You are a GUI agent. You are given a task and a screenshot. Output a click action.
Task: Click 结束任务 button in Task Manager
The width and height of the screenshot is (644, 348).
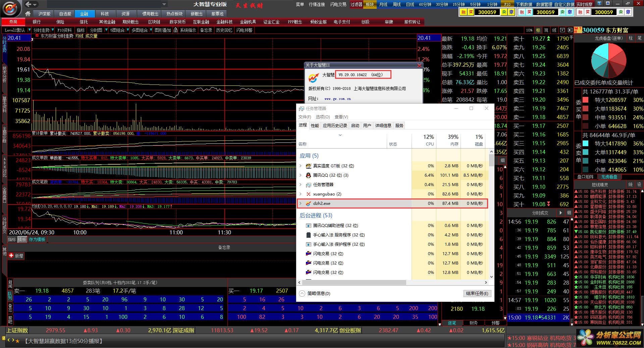point(477,293)
